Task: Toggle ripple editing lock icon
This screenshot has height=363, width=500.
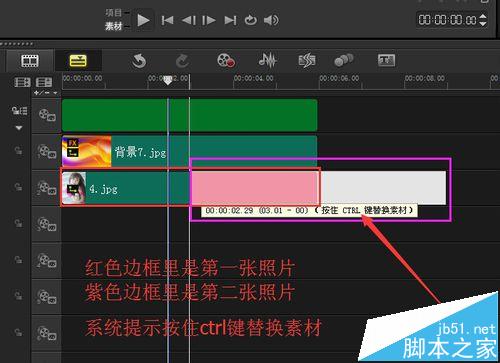Action: [x=19, y=111]
